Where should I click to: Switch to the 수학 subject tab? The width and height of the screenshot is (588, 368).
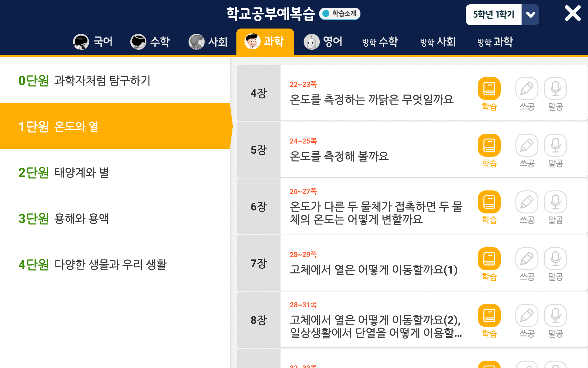(x=150, y=42)
